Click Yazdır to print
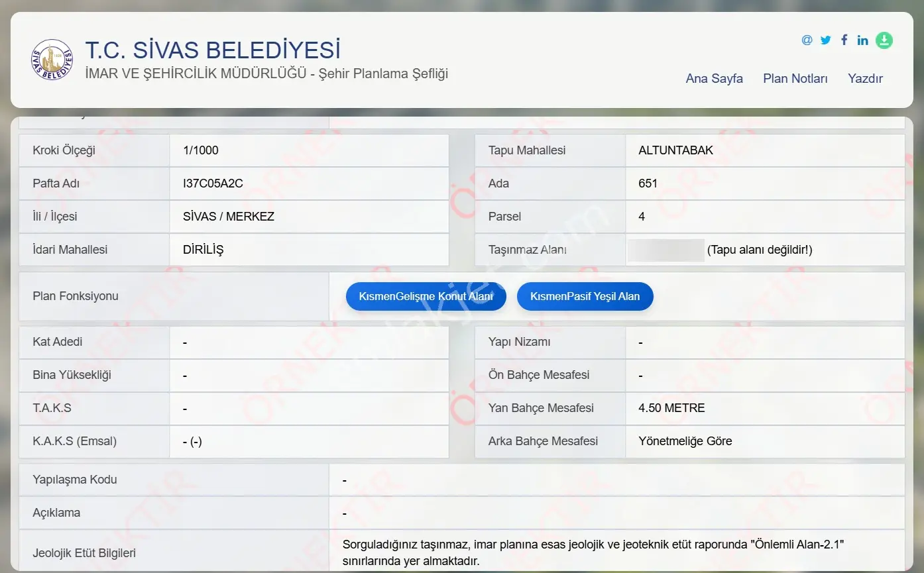The image size is (924, 573). click(865, 78)
